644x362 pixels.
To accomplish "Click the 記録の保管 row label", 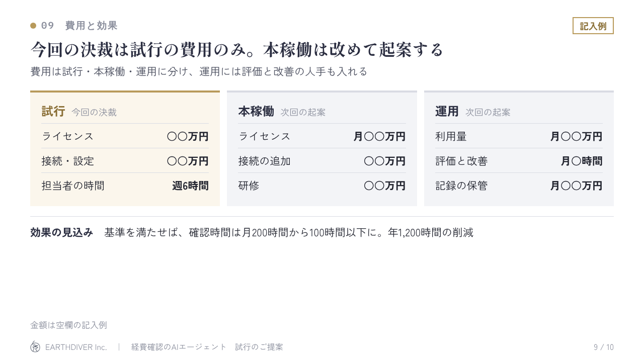I will [x=461, y=186].
